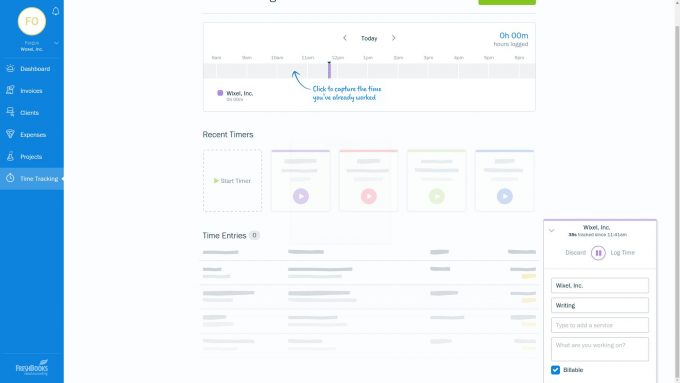Screen dimensions: 680x383
Task: Start the red recent timer
Action: click(369, 196)
